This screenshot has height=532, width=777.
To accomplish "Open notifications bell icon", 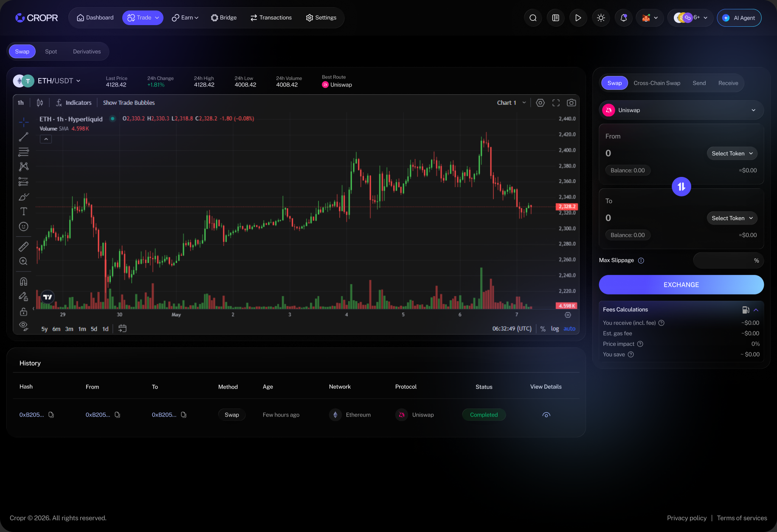I will (x=623, y=18).
